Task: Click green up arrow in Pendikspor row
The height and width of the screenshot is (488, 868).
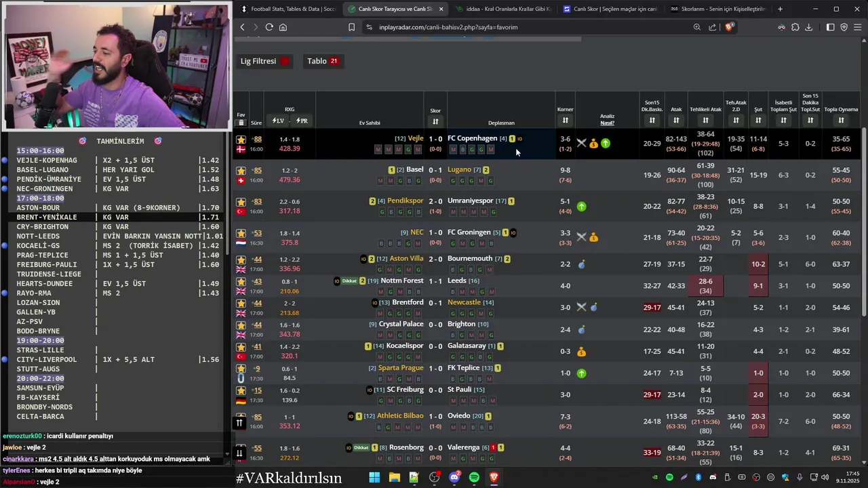Action: coord(581,206)
